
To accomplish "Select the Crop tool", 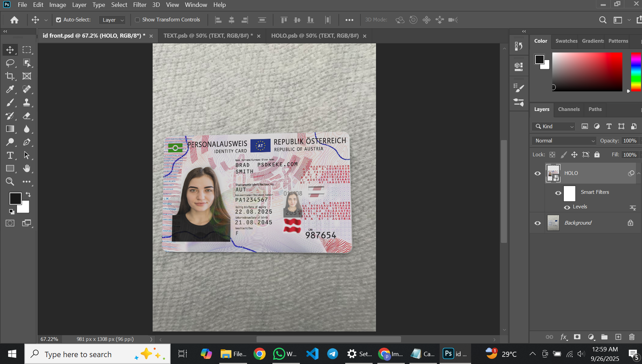I will [10, 76].
